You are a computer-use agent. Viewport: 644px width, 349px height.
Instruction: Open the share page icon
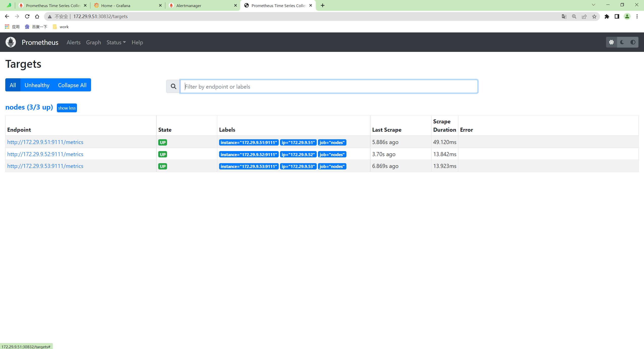[584, 16]
